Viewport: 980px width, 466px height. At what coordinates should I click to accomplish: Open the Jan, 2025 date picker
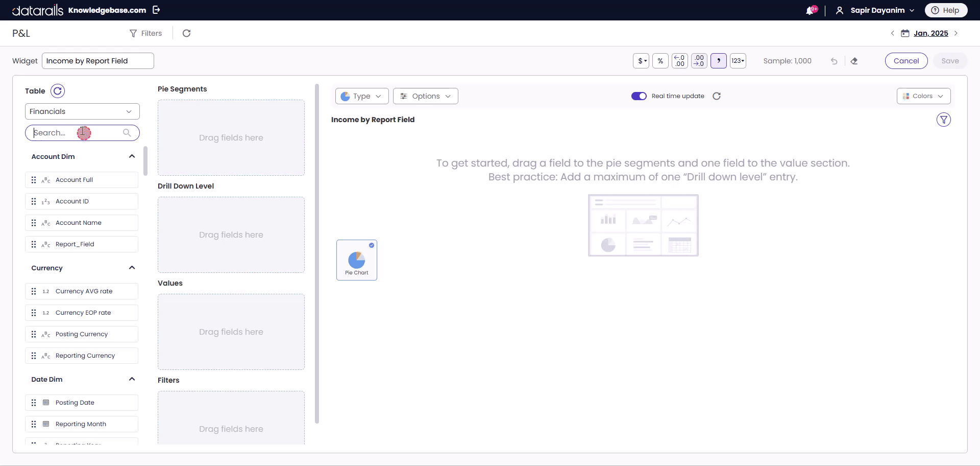[x=930, y=33]
